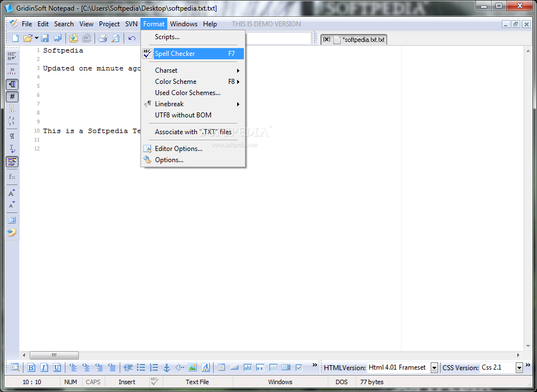Open the Edit menu

[x=43, y=24]
